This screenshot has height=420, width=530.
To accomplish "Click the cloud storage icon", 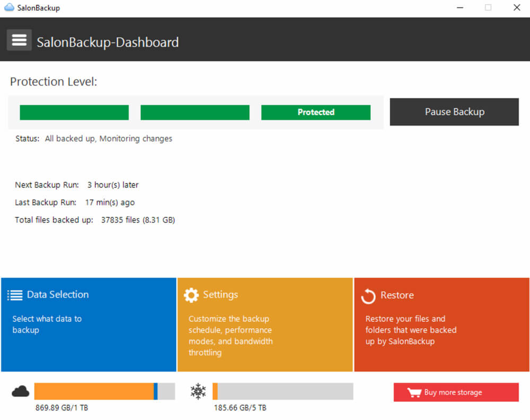I will 21,391.
